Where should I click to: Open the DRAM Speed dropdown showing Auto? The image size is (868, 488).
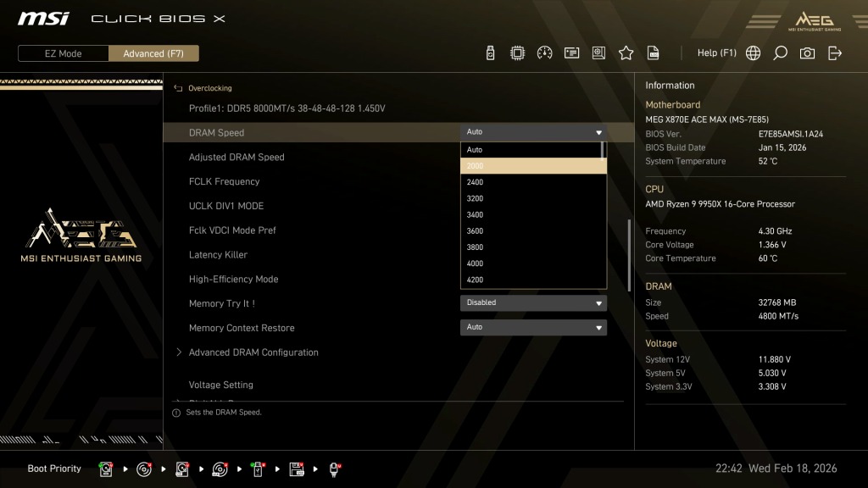coord(533,132)
